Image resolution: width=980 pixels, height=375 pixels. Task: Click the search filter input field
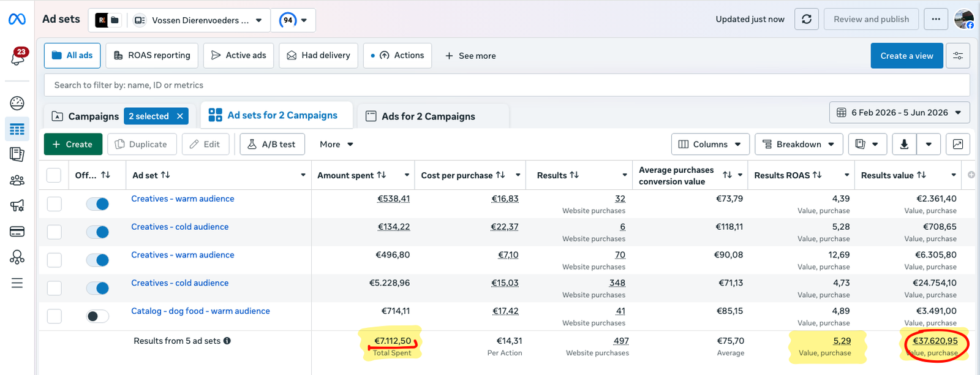[x=507, y=85]
